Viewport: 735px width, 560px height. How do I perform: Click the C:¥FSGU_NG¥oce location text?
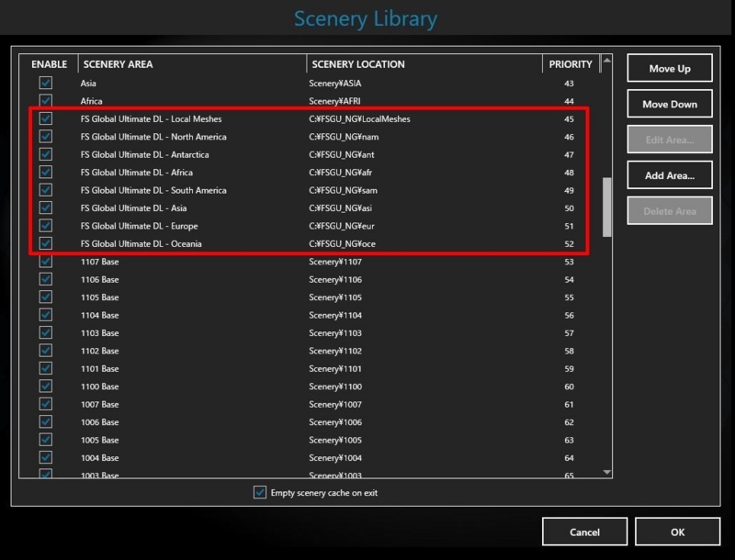click(x=342, y=243)
